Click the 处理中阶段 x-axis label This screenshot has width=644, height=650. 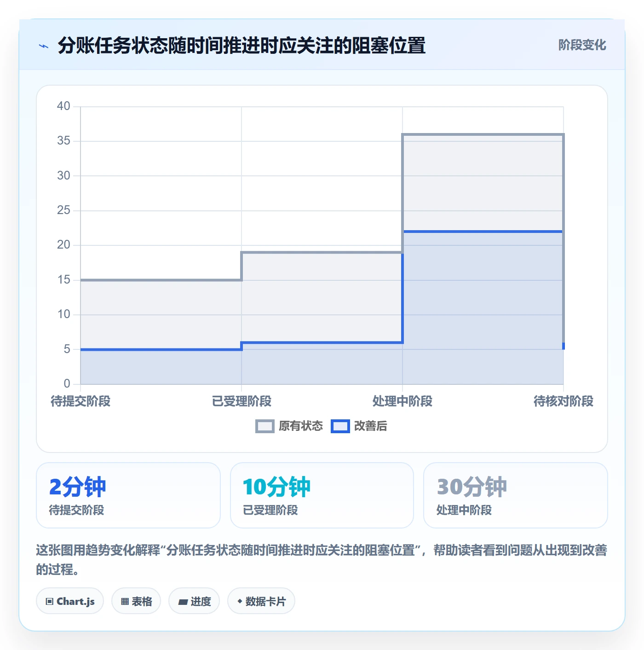[x=402, y=401]
